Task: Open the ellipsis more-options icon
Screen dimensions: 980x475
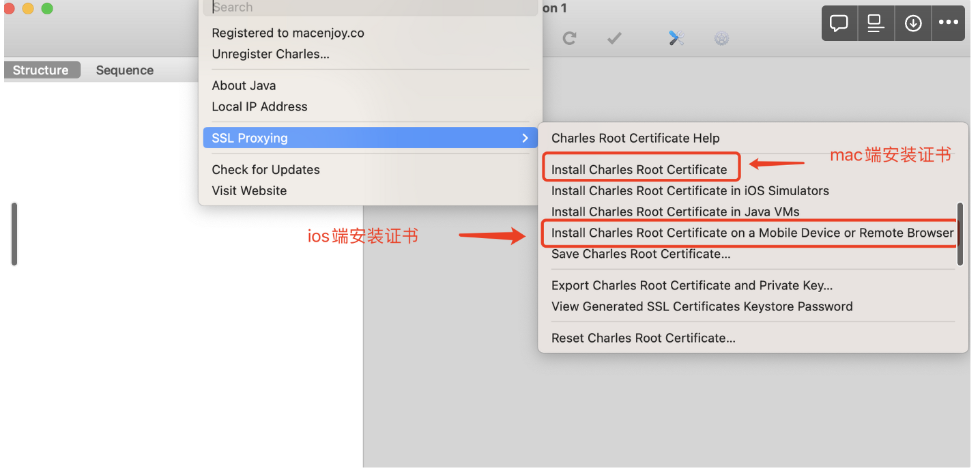Action: tap(949, 23)
